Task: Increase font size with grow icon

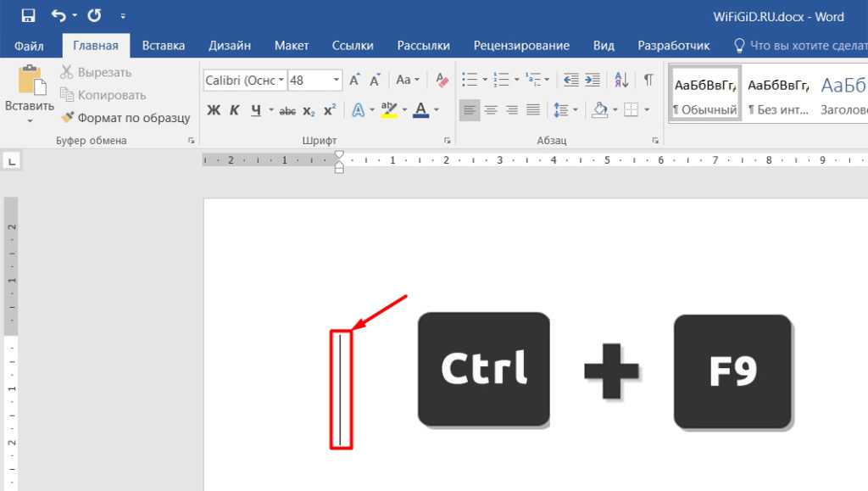Action: click(x=355, y=80)
